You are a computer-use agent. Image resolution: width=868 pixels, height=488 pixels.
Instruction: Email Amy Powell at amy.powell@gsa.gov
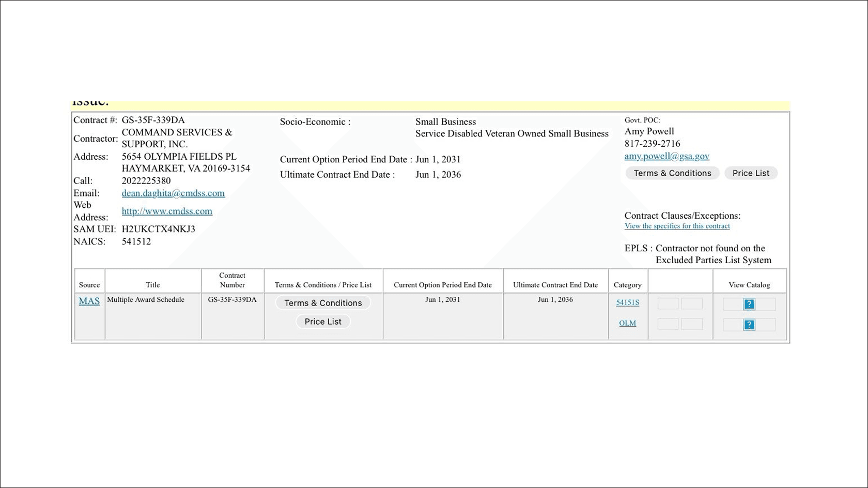coord(667,156)
